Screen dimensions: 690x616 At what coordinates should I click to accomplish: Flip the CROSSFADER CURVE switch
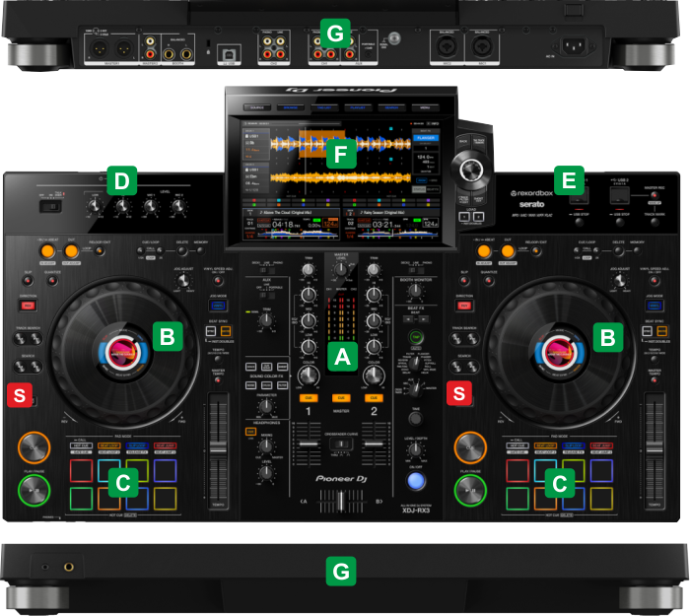[x=341, y=444]
